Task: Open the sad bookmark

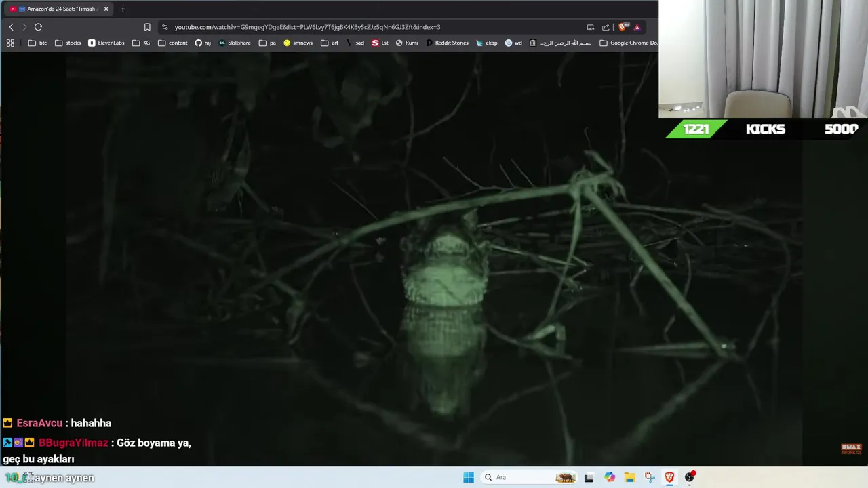Action: click(x=355, y=43)
